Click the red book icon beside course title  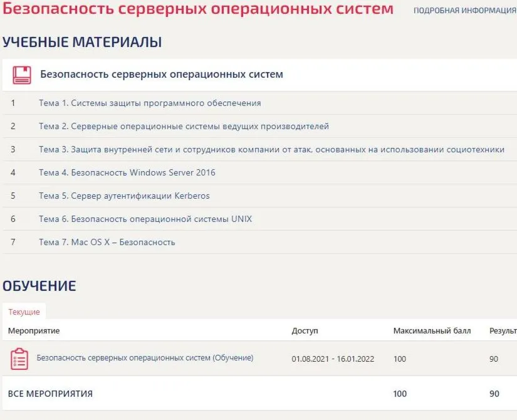(22, 75)
